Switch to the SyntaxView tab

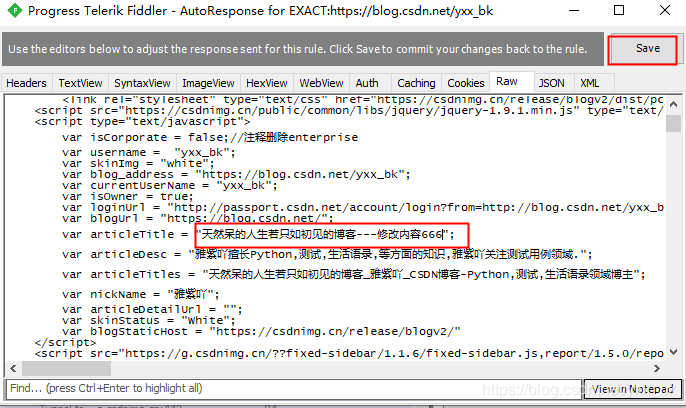point(142,83)
